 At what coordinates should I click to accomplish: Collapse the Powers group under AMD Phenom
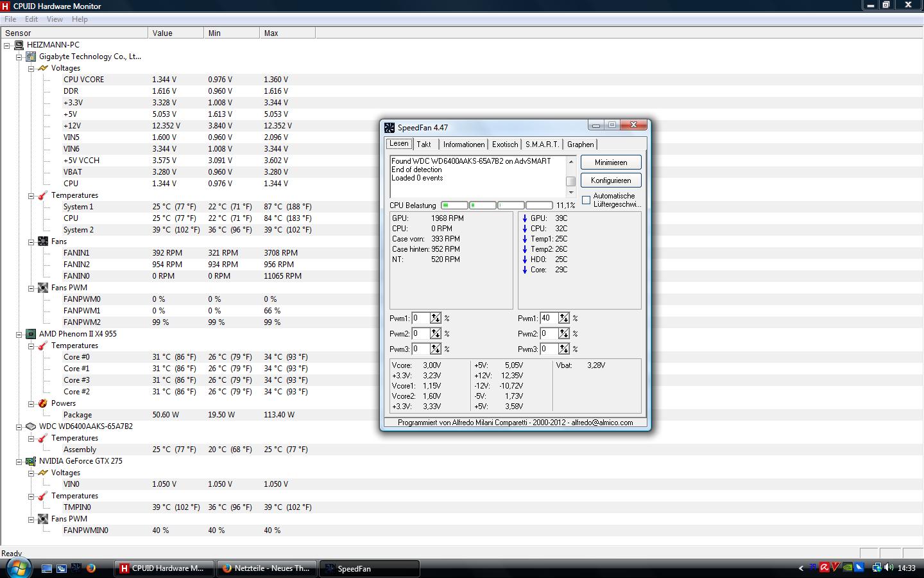[31, 403]
